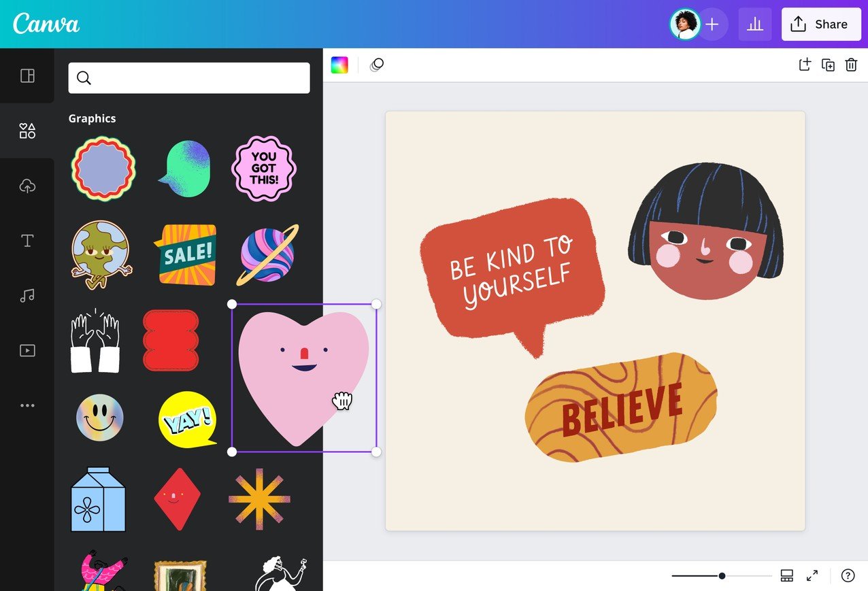Expand the More three-dots sidebar item
Screen dimensions: 868x591
[27, 405]
